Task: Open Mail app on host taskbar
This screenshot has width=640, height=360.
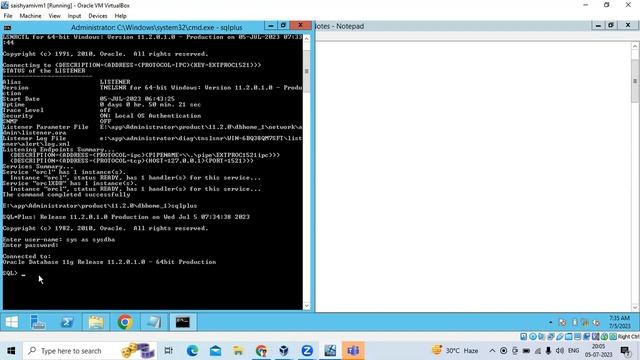Action: point(216,351)
